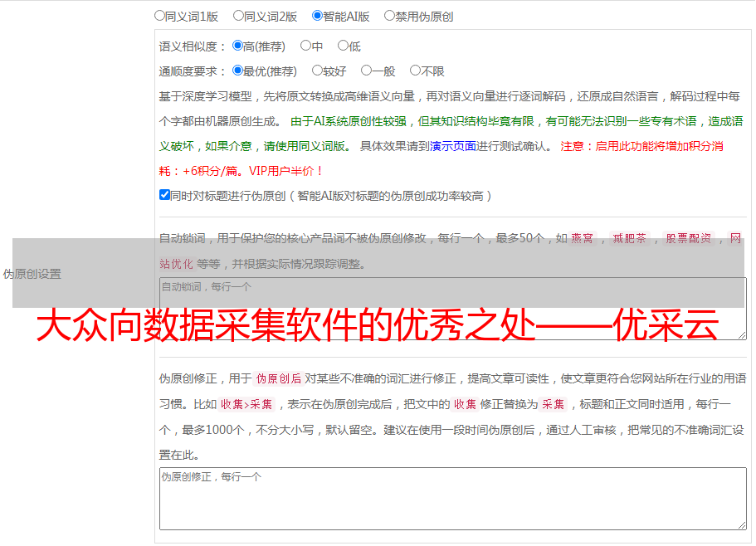Toggle the 同时对标题进行伪原创 checkbox

[164, 195]
